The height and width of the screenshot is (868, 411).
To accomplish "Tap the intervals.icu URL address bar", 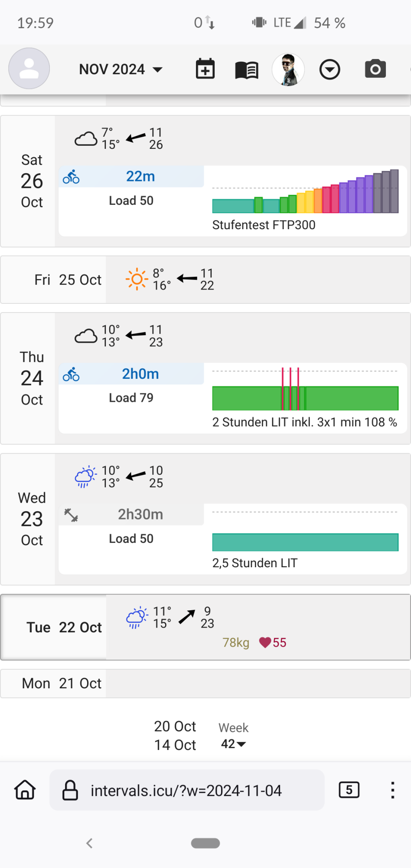I will point(186,790).
